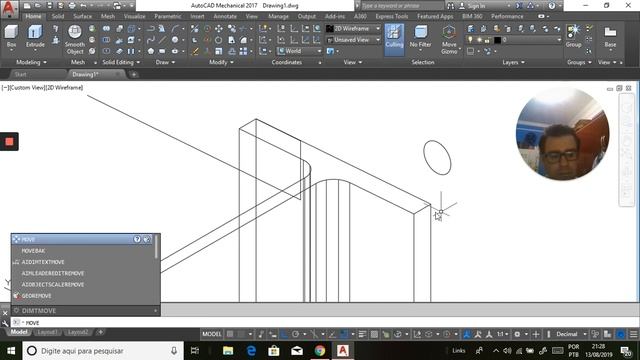Open the 2D Wireframe visual style dropdown

click(353, 29)
